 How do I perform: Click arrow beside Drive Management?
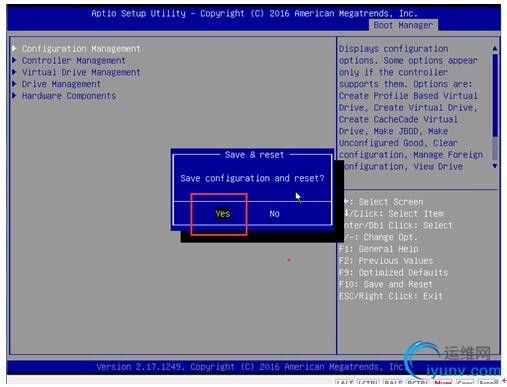click(x=14, y=84)
